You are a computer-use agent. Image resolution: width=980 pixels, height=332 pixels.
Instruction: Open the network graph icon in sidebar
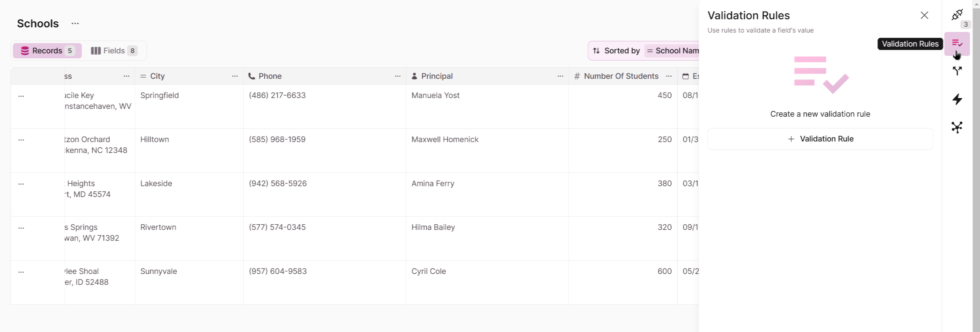coord(957,127)
